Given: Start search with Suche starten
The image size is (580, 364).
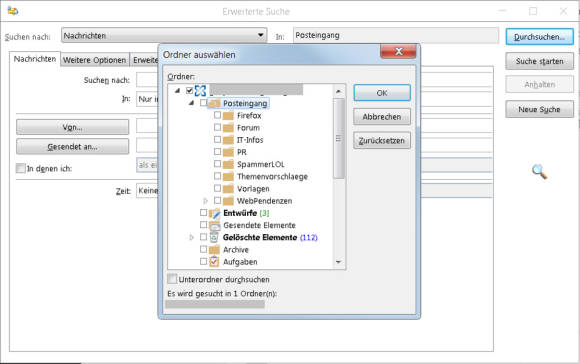Looking at the screenshot, I should [540, 61].
